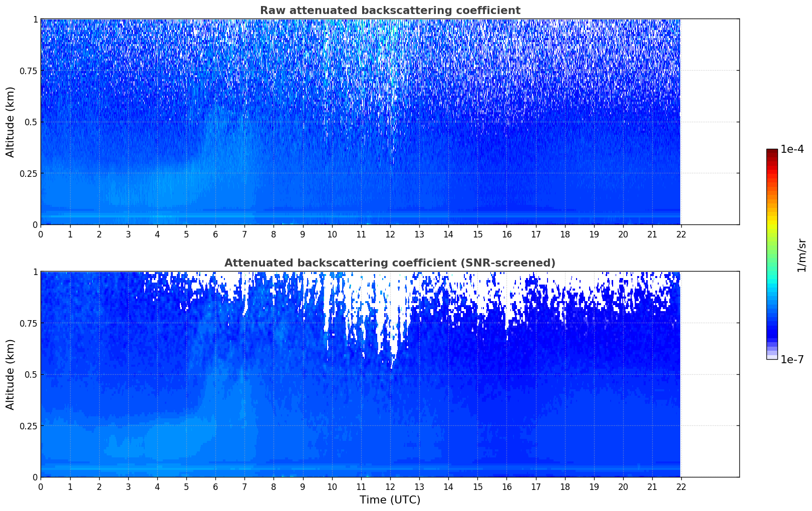Click time tick '4' under SNR-screened plot
The width and height of the screenshot is (812, 511).
click(x=157, y=486)
